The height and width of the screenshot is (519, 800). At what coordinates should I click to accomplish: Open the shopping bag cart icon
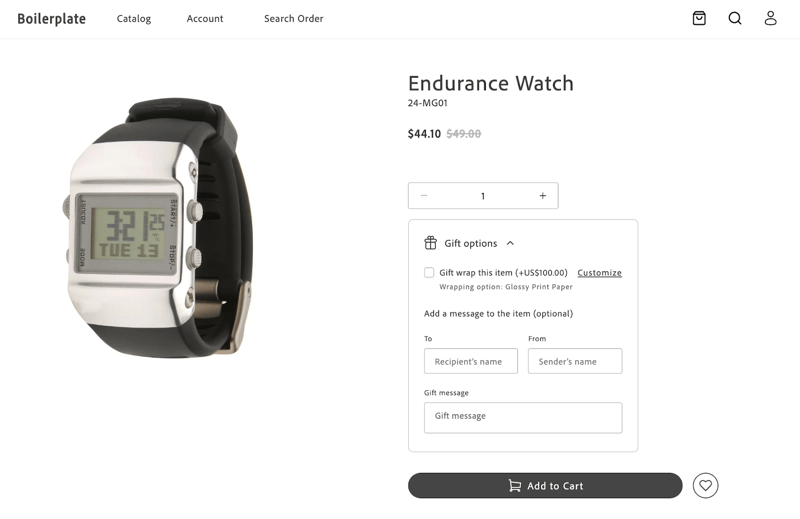[x=699, y=18]
